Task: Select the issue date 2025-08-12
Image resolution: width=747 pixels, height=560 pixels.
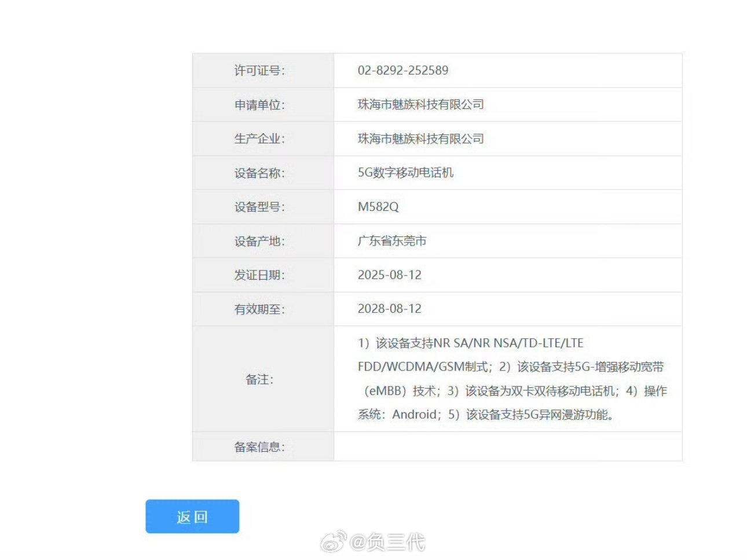Action: (390, 275)
